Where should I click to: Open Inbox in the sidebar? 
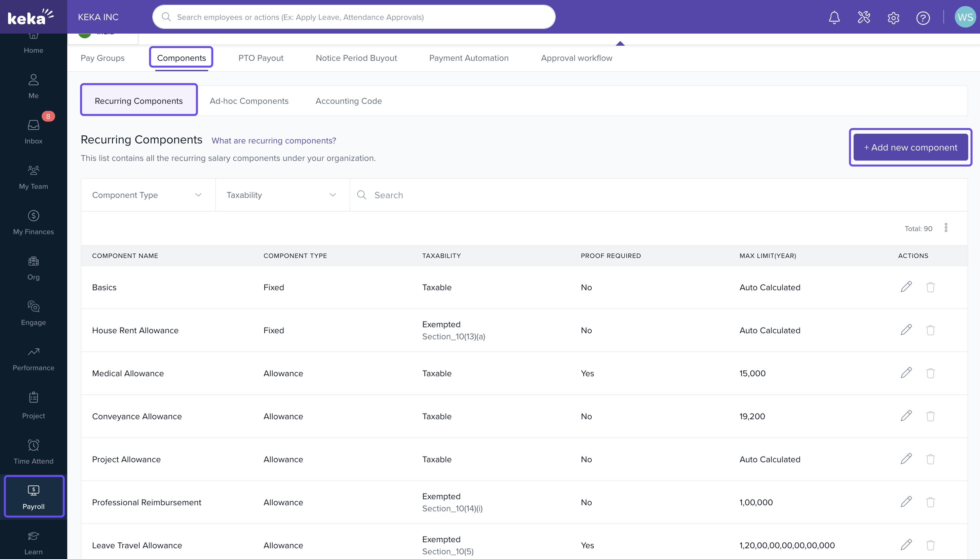point(33,131)
